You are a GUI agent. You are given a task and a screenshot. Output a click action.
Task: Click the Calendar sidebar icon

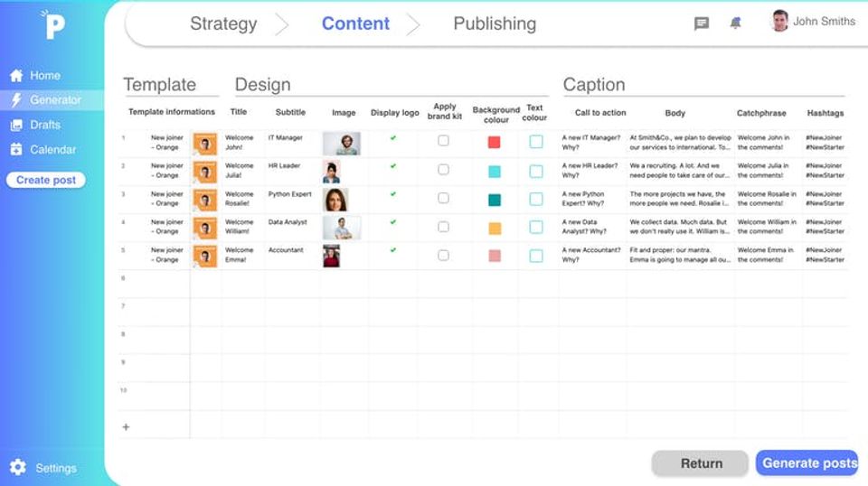[x=16, y=150]
